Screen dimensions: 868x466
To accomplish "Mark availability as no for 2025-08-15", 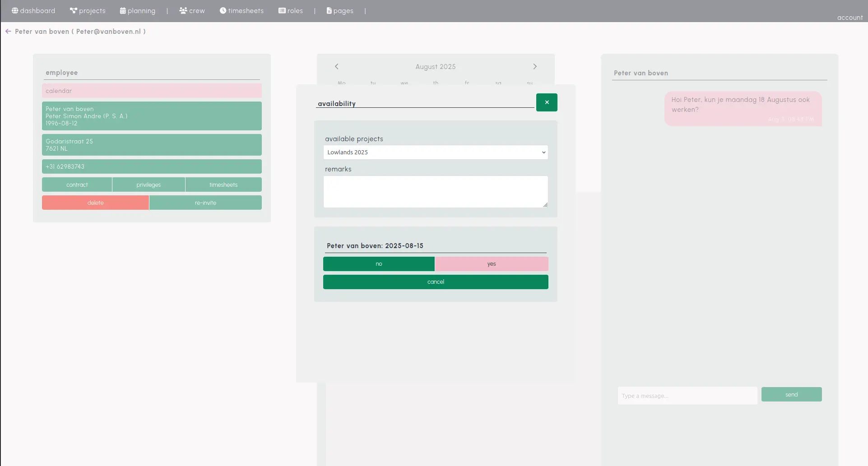I will (x=379, y=264).
